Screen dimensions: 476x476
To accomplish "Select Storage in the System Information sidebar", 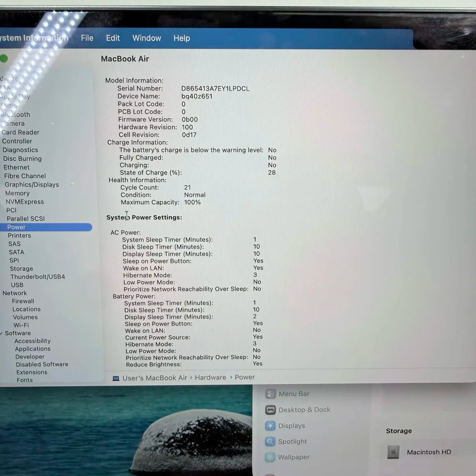I will click(x=21, y=268).
